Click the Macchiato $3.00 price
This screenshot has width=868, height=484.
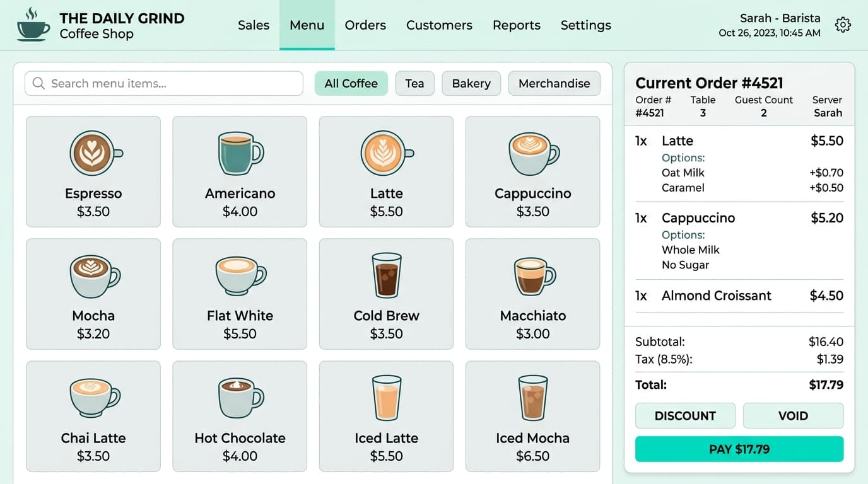533,334
